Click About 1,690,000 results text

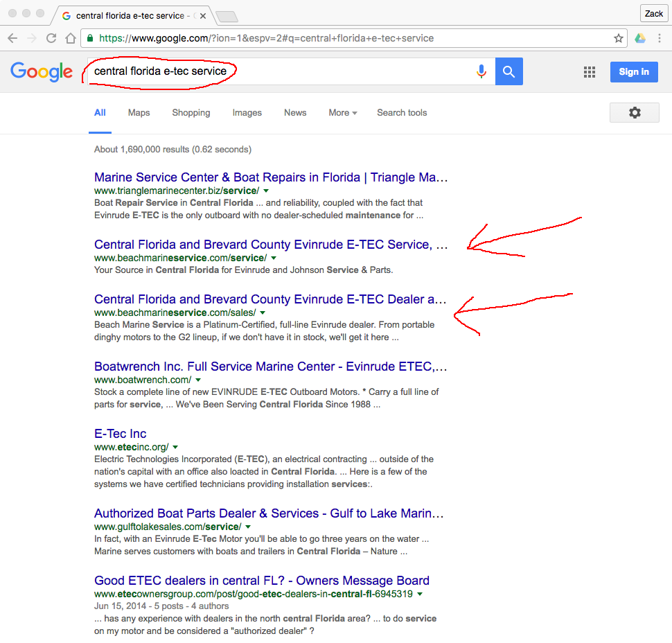(173, 150)
